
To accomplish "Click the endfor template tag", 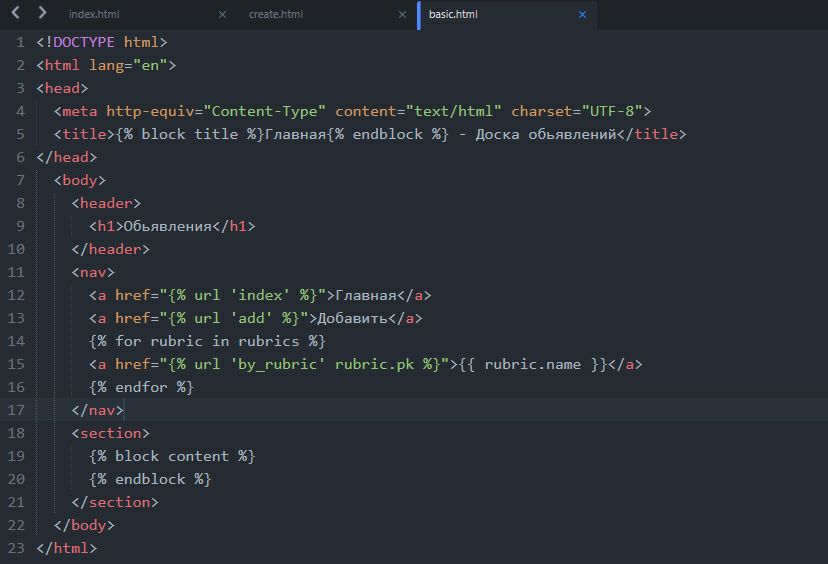I will click(142, 387).
